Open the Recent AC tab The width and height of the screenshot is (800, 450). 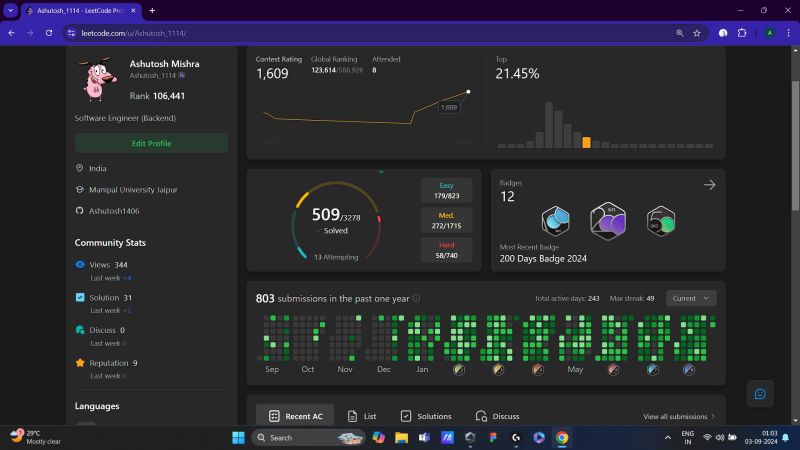295,416
